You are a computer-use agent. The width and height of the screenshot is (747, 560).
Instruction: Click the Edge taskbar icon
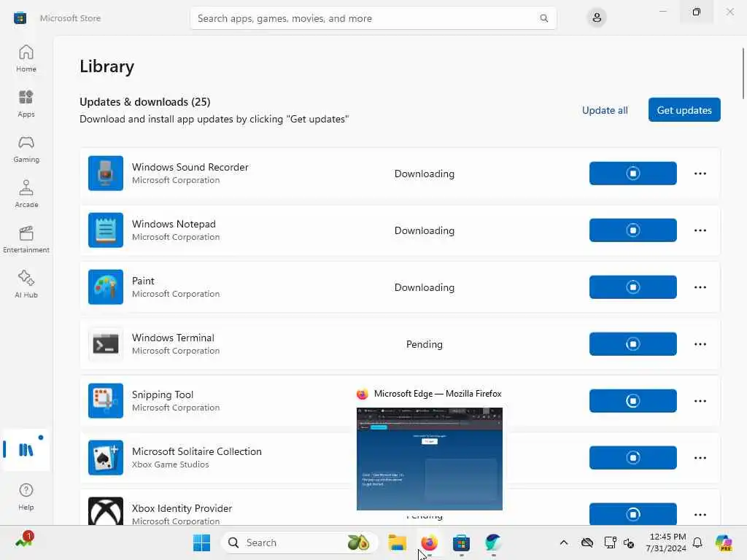[x=493, y=542]
